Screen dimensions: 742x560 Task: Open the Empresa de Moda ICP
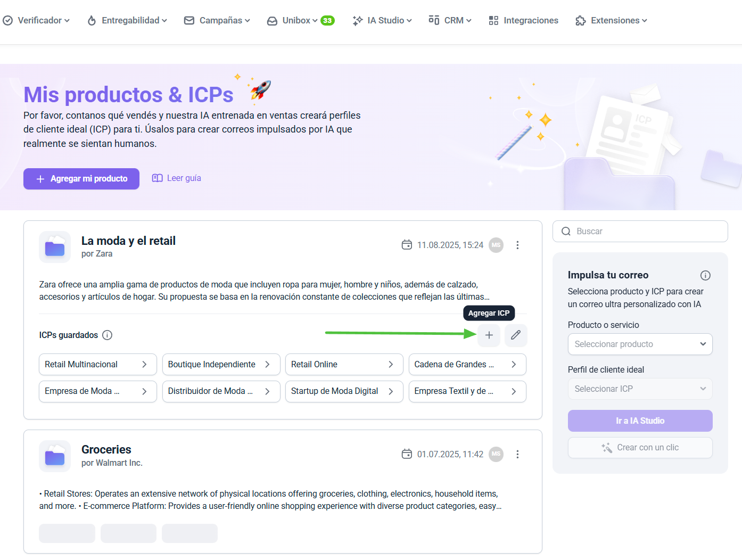click(x=98, y=391)
